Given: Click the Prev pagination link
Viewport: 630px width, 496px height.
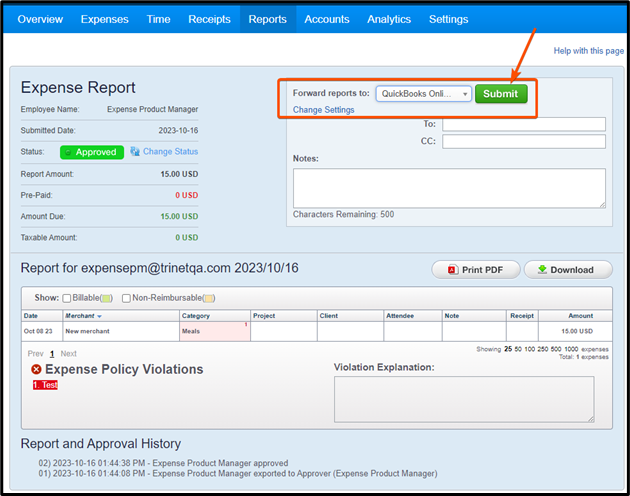Looking at the screenshot, I should coord(35,354).
